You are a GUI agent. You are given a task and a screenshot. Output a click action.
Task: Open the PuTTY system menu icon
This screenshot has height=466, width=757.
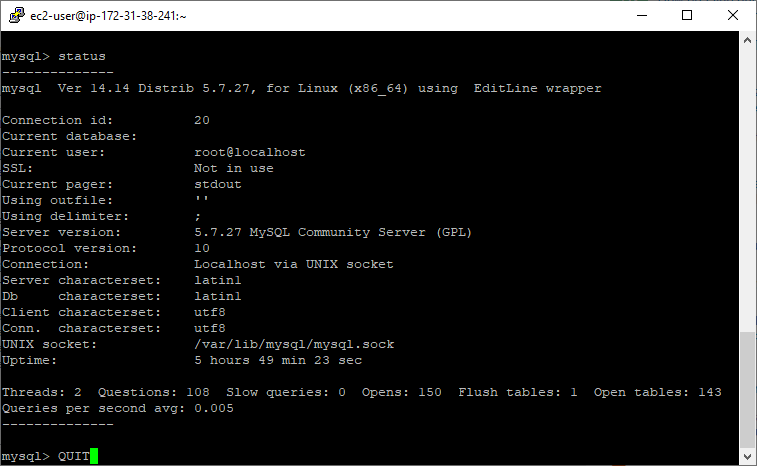click(16, 15)
